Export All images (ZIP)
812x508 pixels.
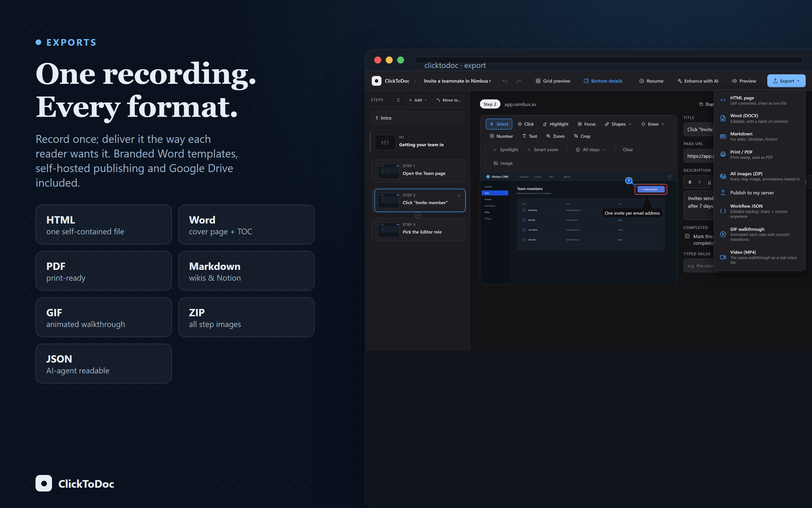[760, 176]
